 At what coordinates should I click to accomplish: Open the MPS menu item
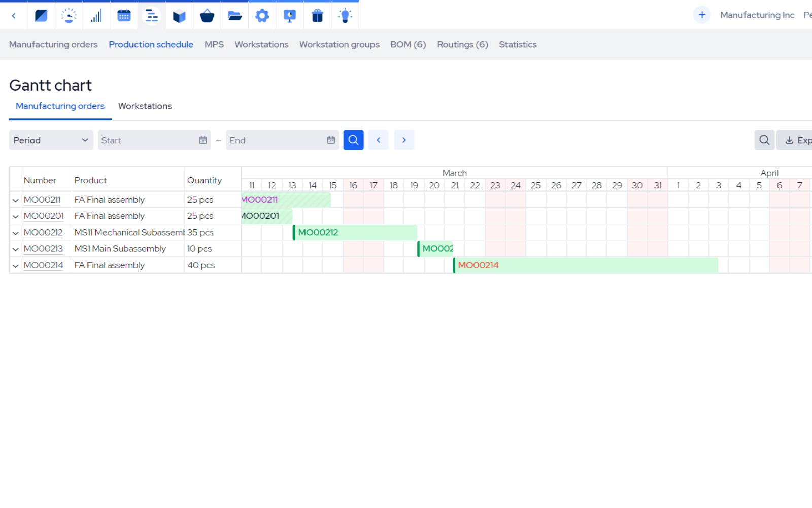(214, 44)
